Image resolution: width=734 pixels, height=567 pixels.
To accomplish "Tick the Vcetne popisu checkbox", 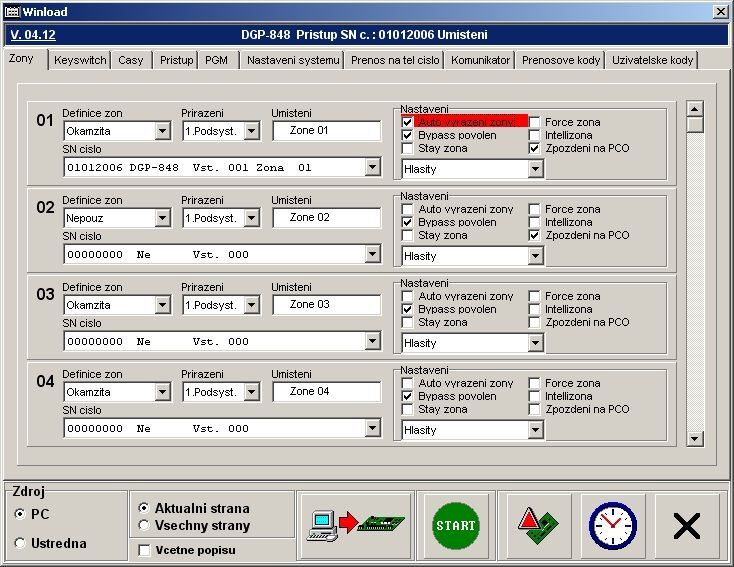I will click(144, 550).
